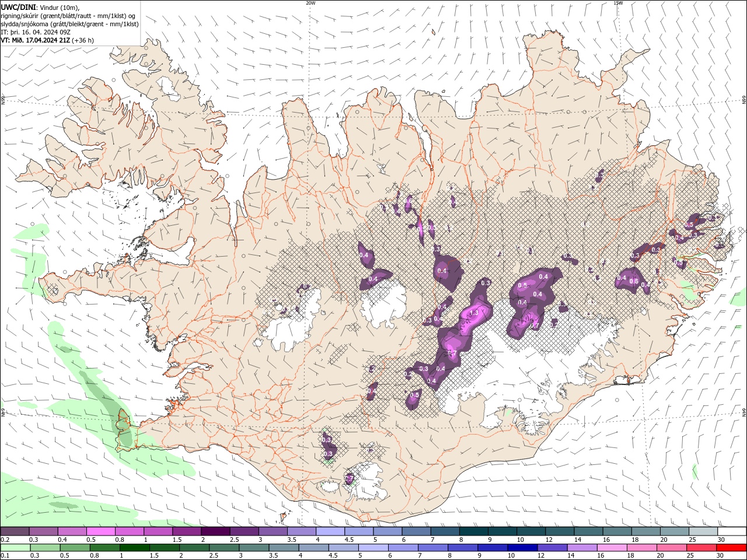Click the deep blue 10 lower legend swatch

522,548
